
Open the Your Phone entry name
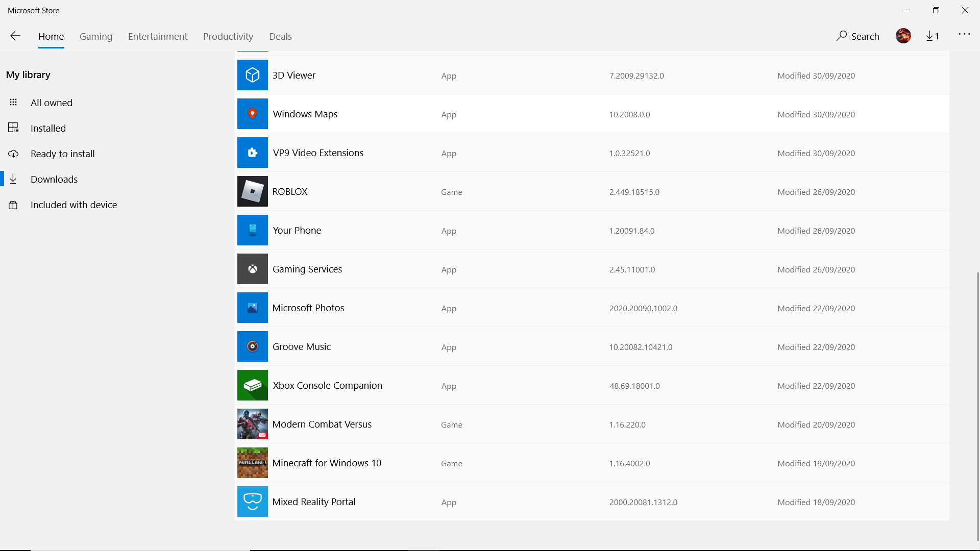click(297, 230)
